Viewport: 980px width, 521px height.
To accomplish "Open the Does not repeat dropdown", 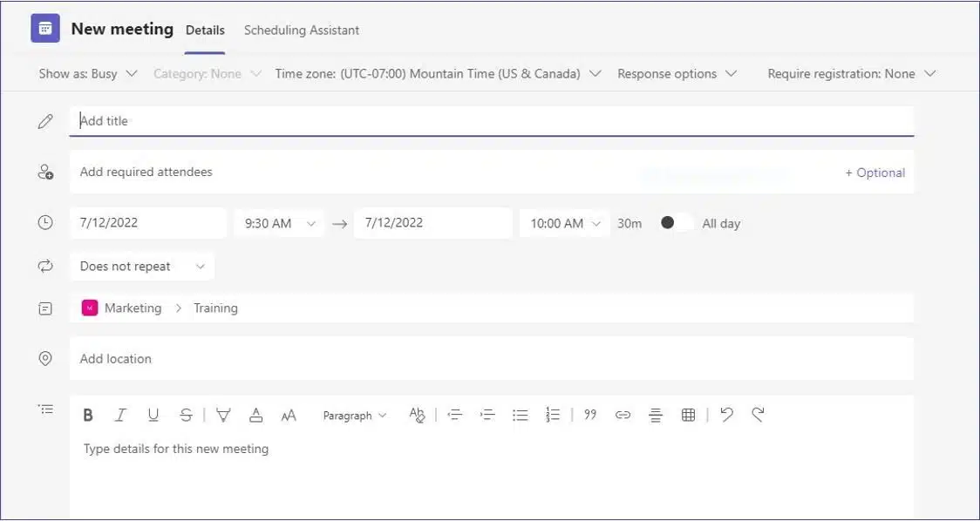I will [142, 266].
